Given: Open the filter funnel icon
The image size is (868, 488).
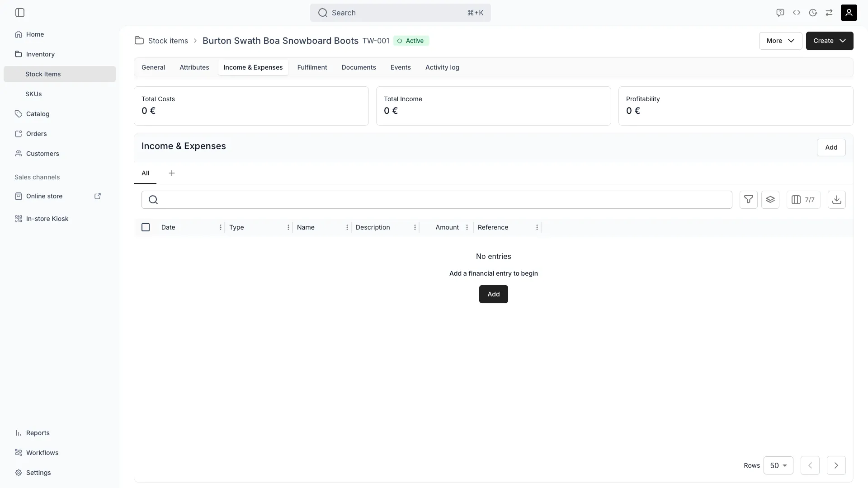Looking at the screenshot, I should point(749,200).
